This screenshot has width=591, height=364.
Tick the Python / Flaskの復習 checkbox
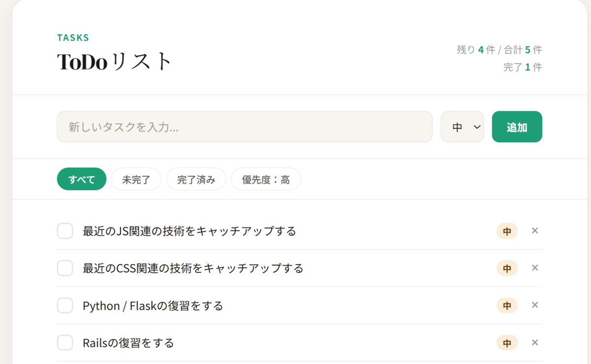65,305
